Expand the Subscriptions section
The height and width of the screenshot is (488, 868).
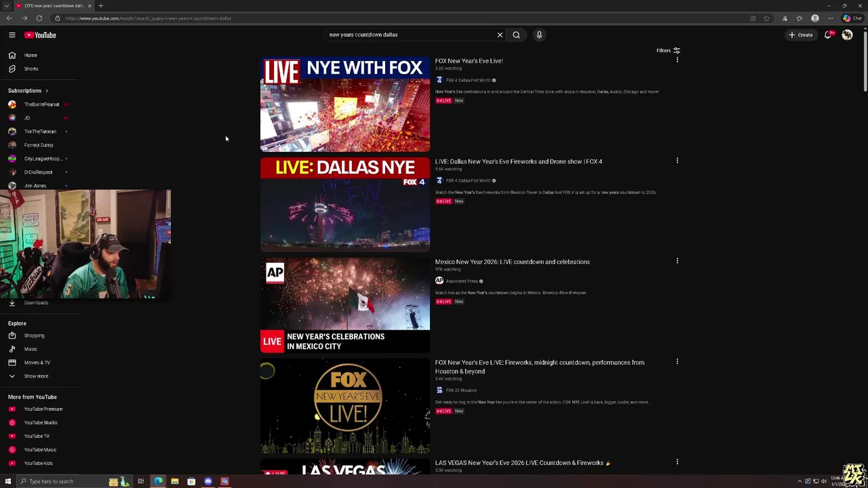tap(28, 90)
